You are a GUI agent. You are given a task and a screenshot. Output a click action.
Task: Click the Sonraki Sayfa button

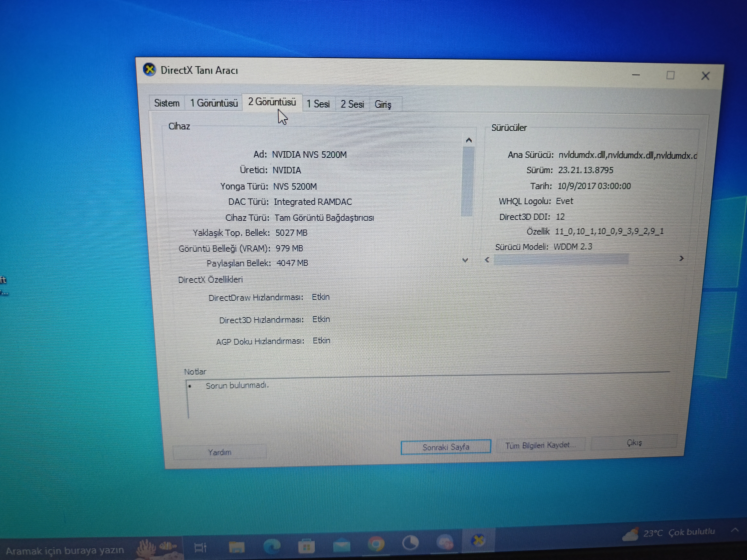(446, 447)
